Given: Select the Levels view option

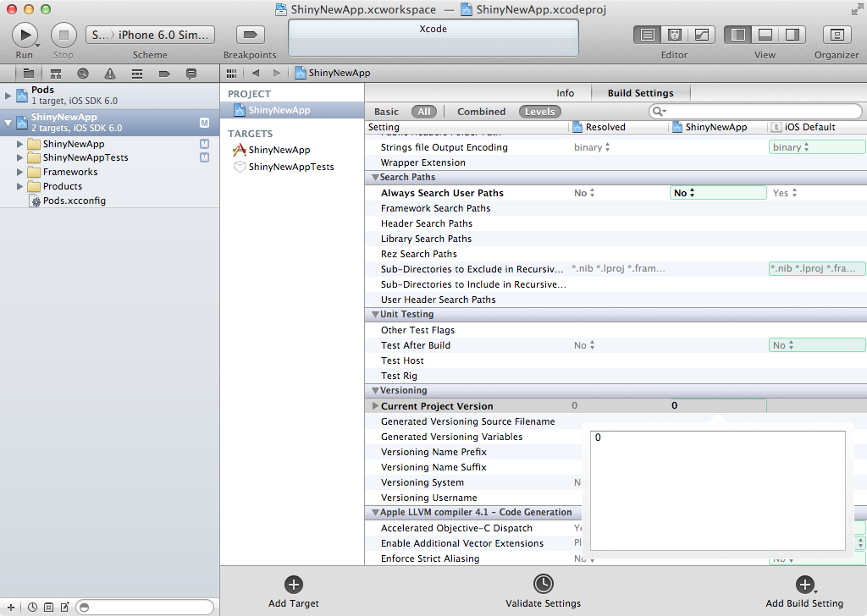Looking at the screenshot, I should (x=539, y=112).
